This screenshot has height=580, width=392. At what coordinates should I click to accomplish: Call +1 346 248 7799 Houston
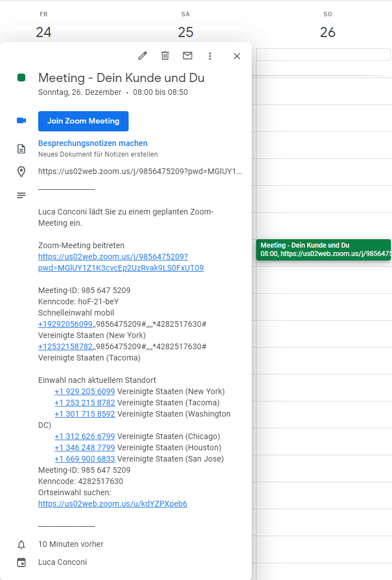pyautogui.click(x=85, y=447)
